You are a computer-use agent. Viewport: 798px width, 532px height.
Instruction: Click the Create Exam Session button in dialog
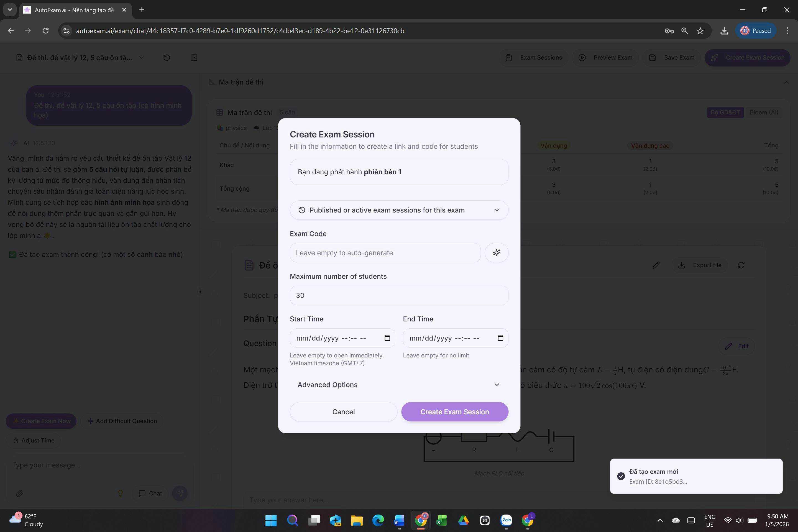pos(455,411)
